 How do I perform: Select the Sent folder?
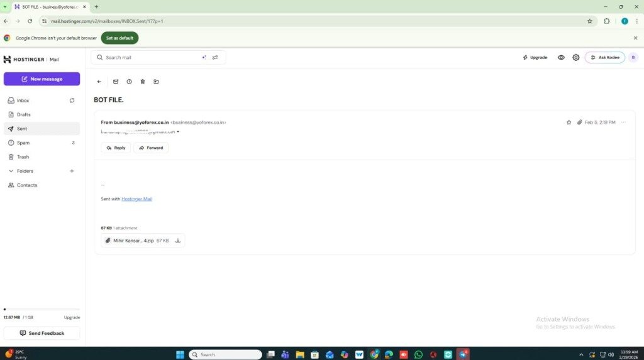tap(42, 129)
